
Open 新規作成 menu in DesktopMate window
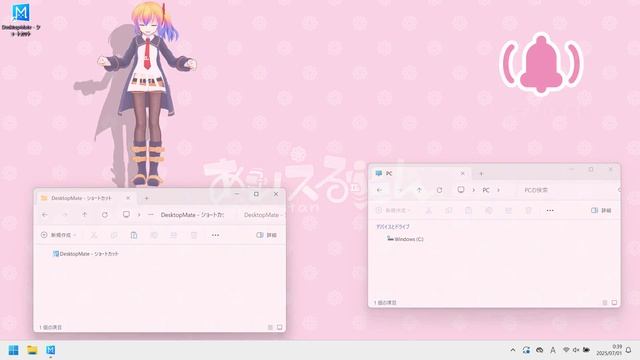pyautogui.click(x=58, y=235)
